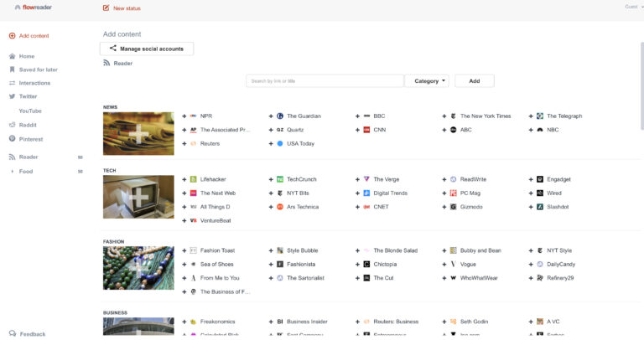Open Reddit in the sidebar

coord(23,125)
